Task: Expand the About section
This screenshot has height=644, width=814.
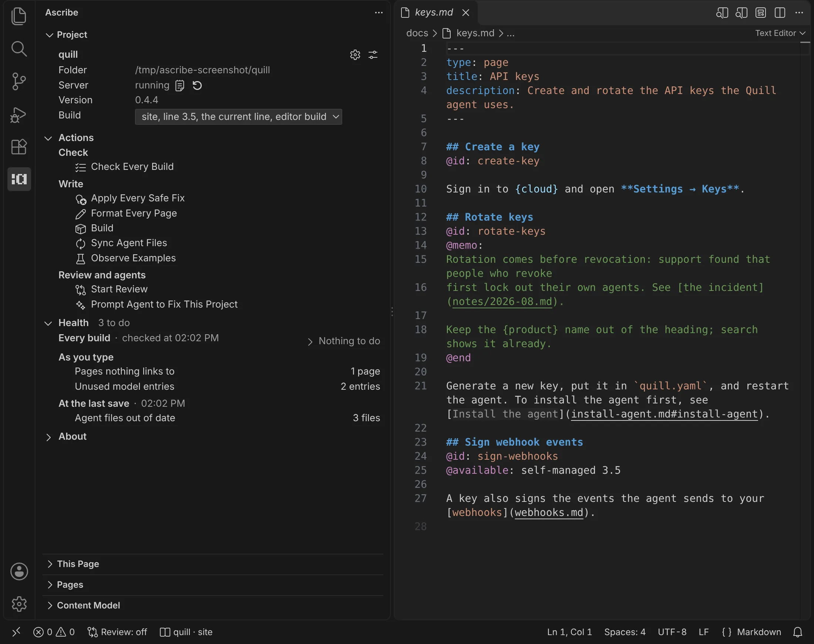Action: [48, 437]
